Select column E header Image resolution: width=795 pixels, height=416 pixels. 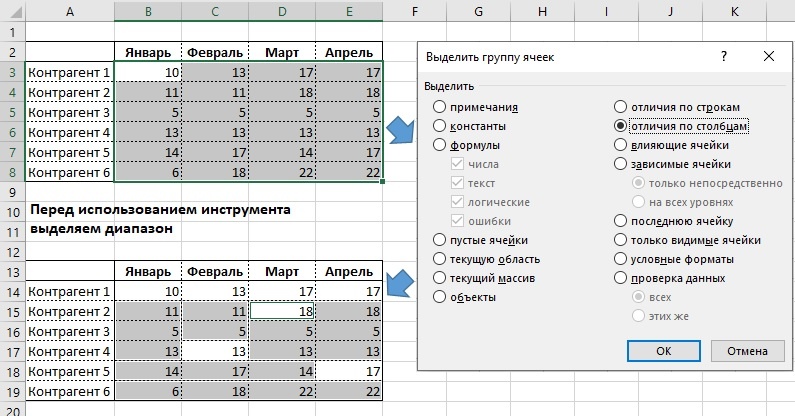[349, 11]
